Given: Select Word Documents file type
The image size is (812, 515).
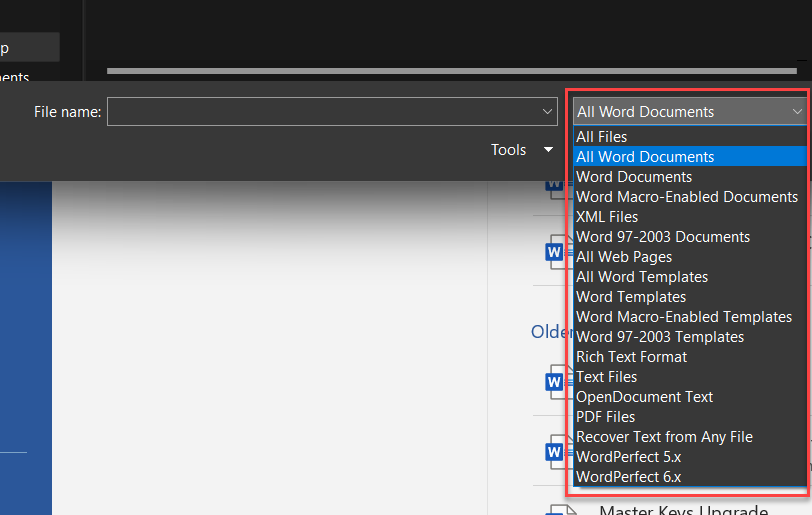Looking at the screenshot, I should pyautogui.click(x=690, y=177).
